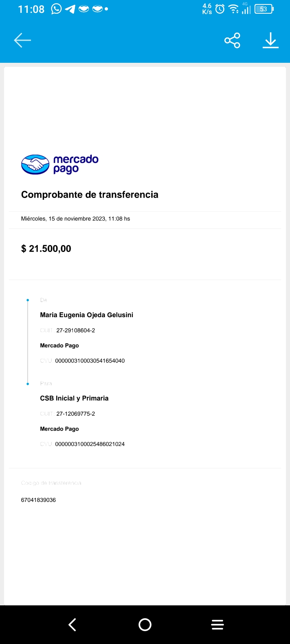Screen dimensions: 290x644
Task: Tap the back arrow in header
Action: pos(23,40)
